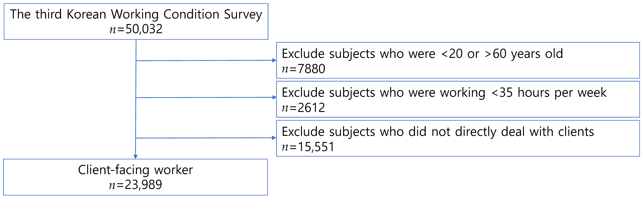The image size is (644, 199).
Task: Click the downward arrowhead above Client-facing worker box
Action: click(136, 157)
